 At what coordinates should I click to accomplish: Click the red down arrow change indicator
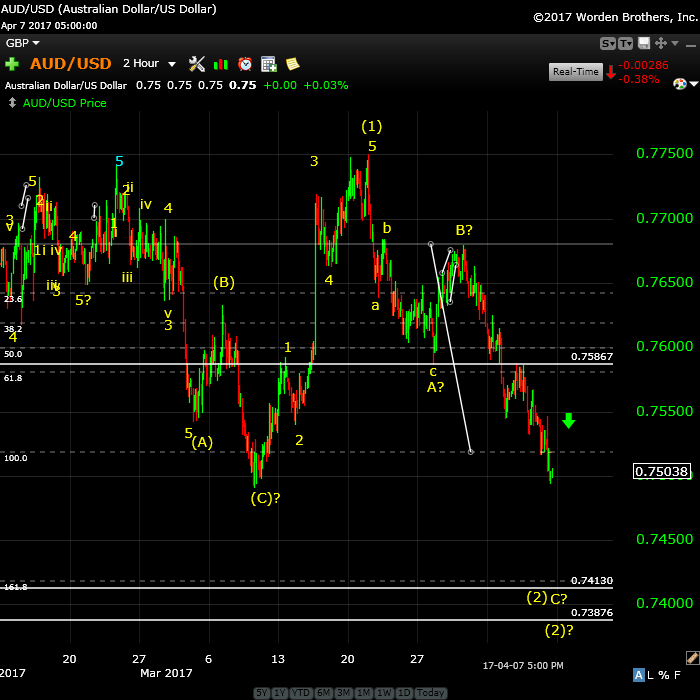(611, 72)
